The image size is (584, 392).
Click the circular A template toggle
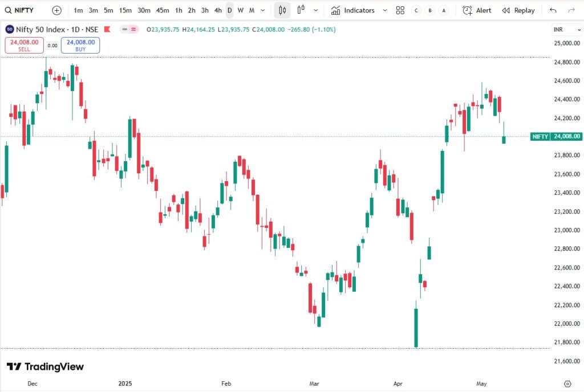443,10
